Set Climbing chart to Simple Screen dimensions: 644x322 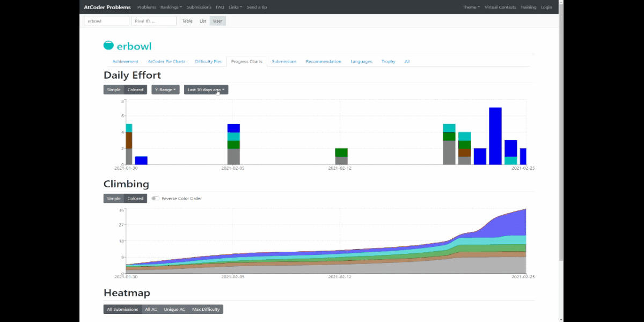tap(114, 199)
